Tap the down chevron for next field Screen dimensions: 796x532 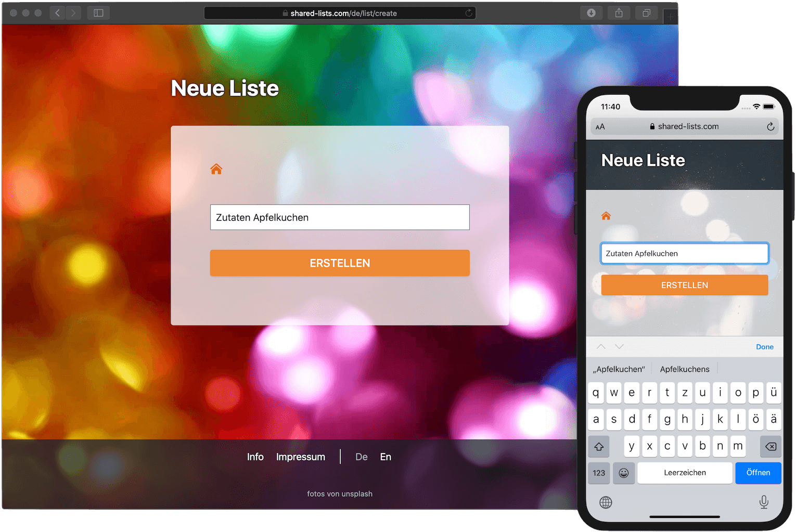coord(619,346)
